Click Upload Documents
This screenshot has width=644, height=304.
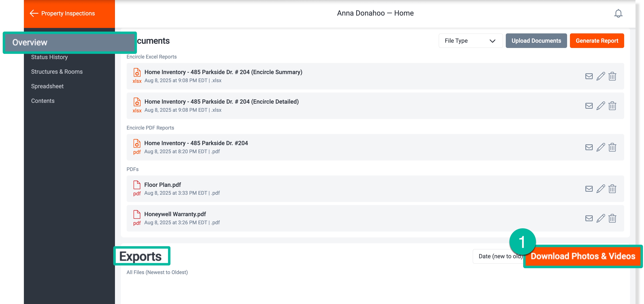click(536, 40)
